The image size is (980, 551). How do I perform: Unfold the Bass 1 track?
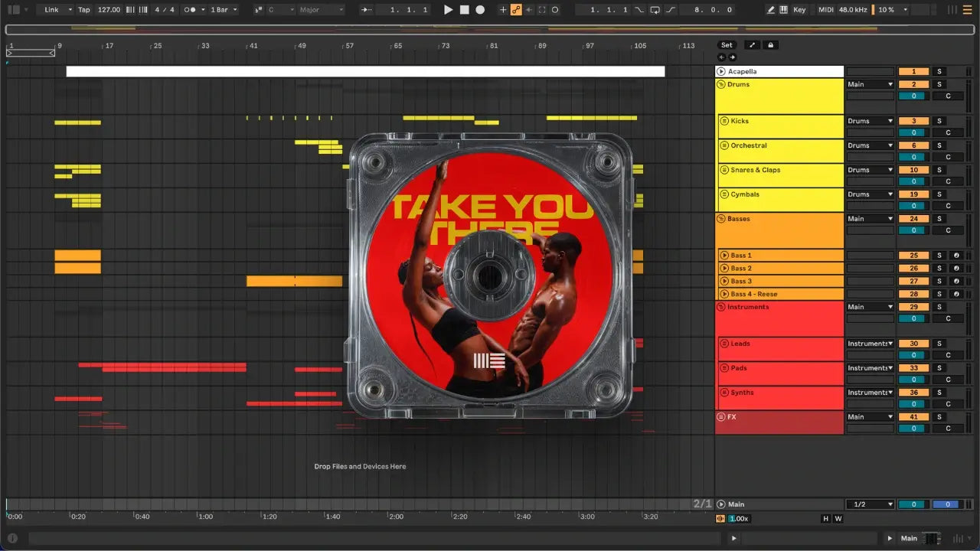[x=724, y=256]
